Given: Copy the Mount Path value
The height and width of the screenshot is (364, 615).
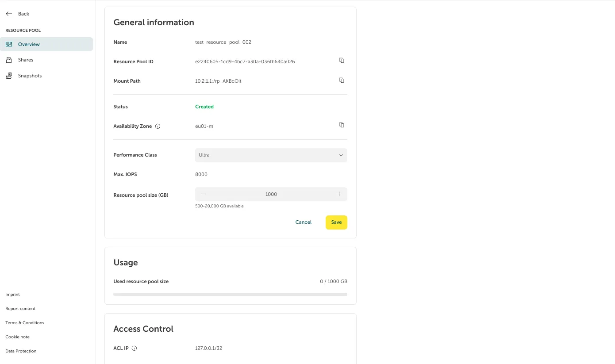Looking at the screenshot, I should pos(342,80).
